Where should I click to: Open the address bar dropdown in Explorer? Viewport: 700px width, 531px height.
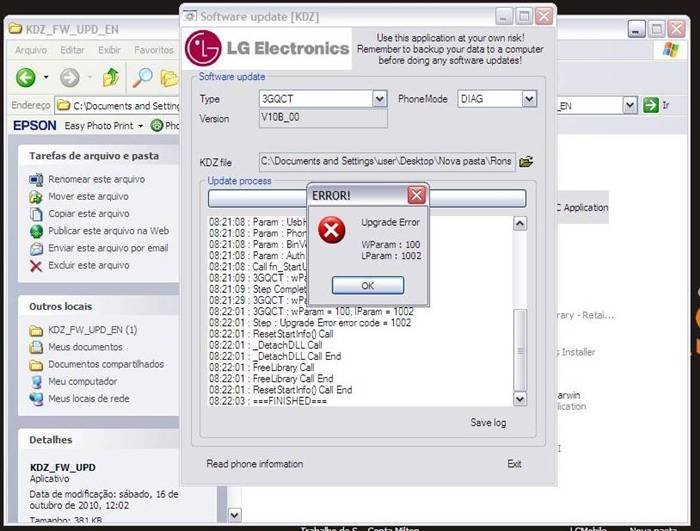(630, 105)
